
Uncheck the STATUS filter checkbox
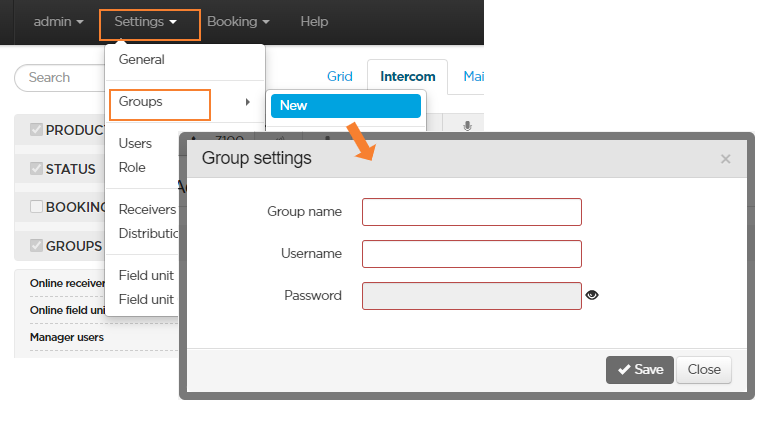point(37,168)
